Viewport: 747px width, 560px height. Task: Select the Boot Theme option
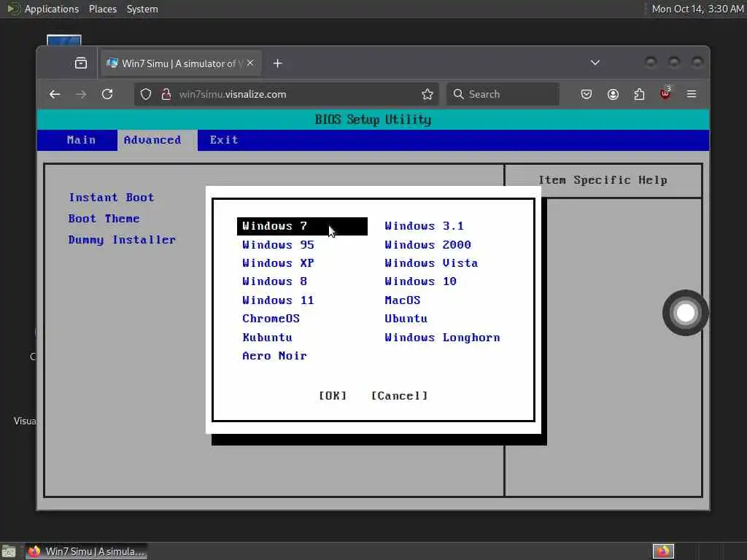[x=104, y=219]
